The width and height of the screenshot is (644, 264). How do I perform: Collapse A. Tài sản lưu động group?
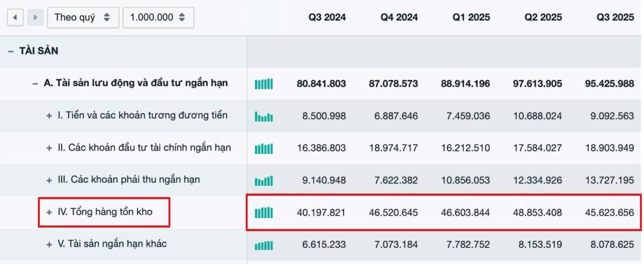click(x=35, y=83)
